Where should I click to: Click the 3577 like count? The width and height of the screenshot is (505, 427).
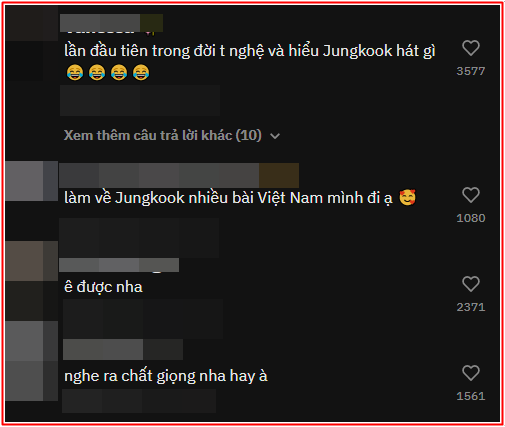[471, 71]
